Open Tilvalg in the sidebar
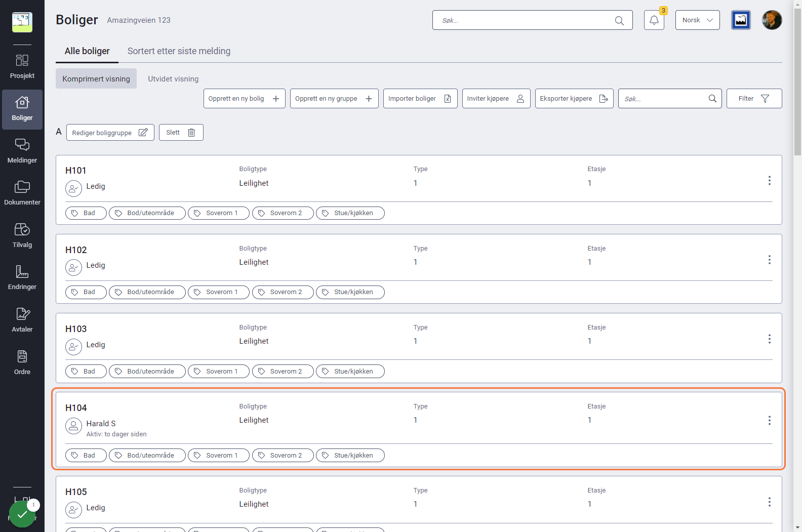802x532 pixels. pyautogui.click(x=22, y=236)
